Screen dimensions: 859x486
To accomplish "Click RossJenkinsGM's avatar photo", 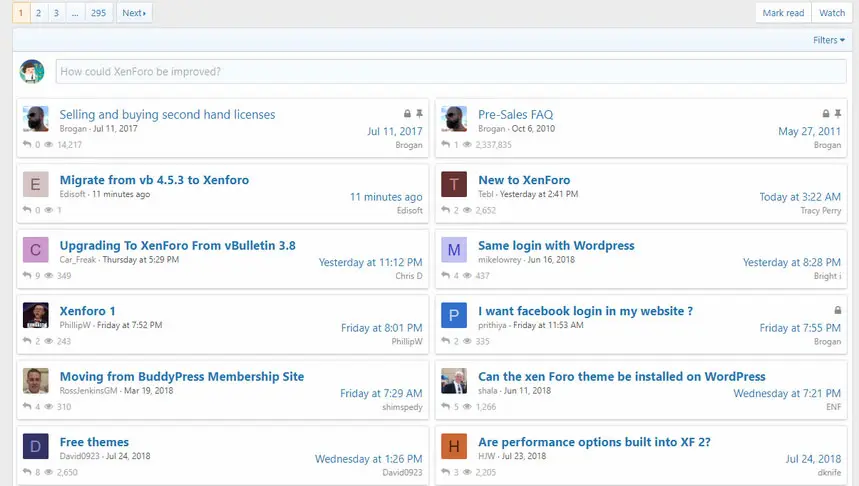I will (x=36, y=381).
